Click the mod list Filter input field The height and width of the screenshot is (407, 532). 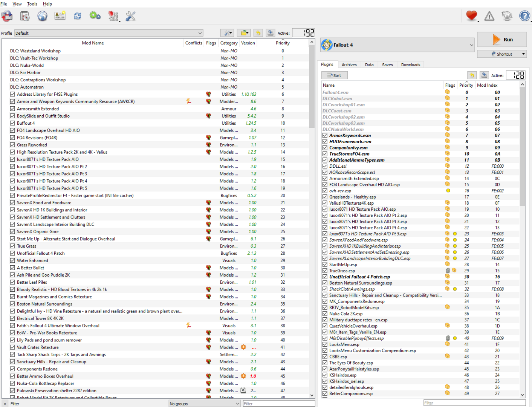279,404
